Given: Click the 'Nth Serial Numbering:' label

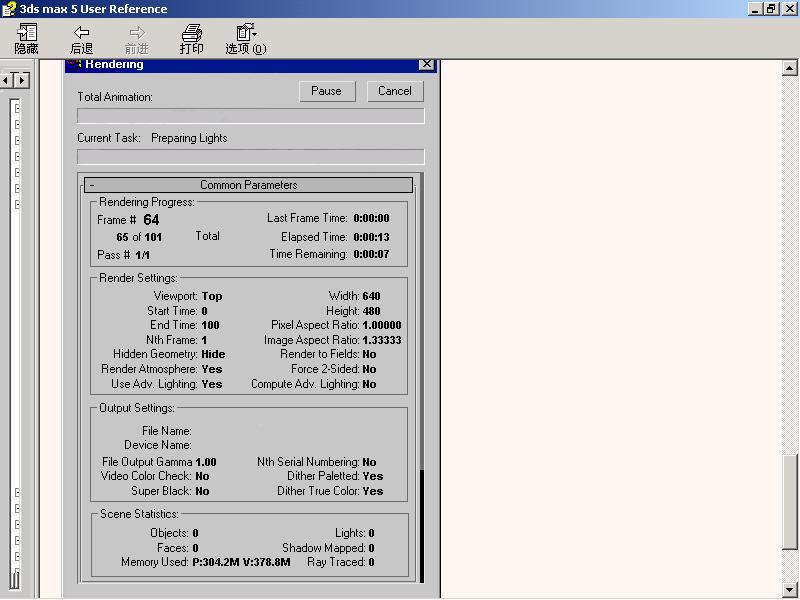Looking at the screenshot, I should click(x=308, y=462).
